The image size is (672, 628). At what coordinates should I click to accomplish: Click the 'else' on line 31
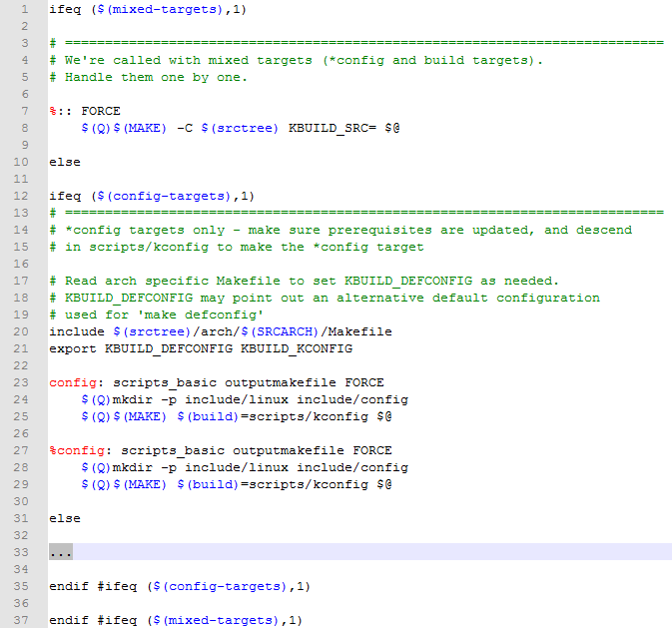(65, 519)
